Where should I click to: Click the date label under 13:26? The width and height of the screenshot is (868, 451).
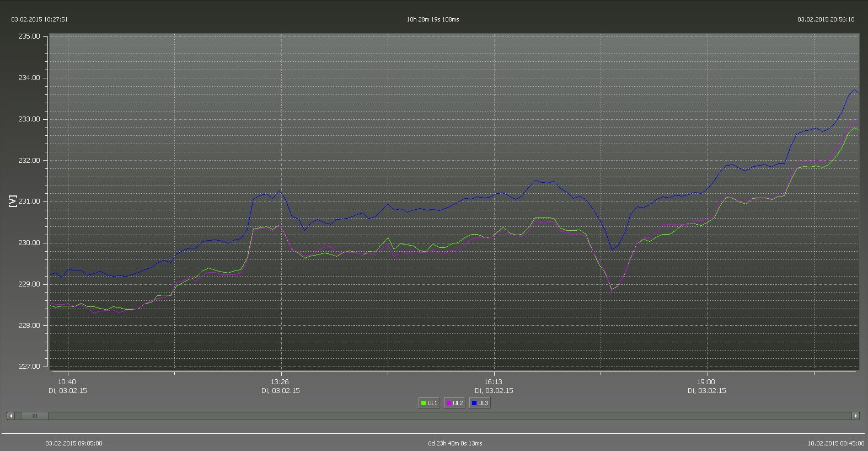pos(280,391)
